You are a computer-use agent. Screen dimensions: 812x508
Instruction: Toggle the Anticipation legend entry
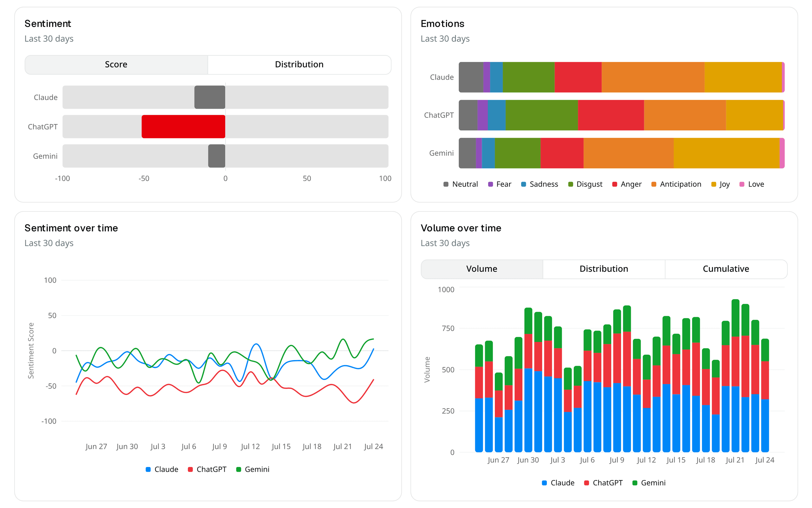point(676,184)
